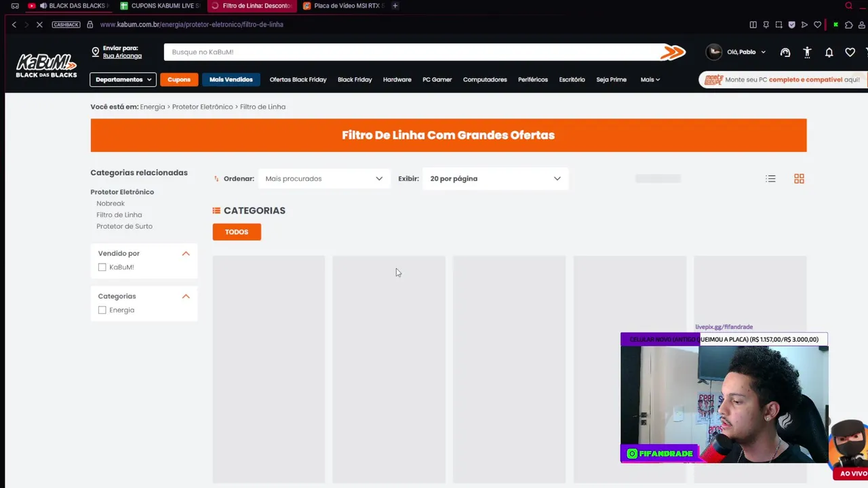Collapse the 'Categorias' filter section
Viewport: 868px width, 488px height.
point(186,296)
